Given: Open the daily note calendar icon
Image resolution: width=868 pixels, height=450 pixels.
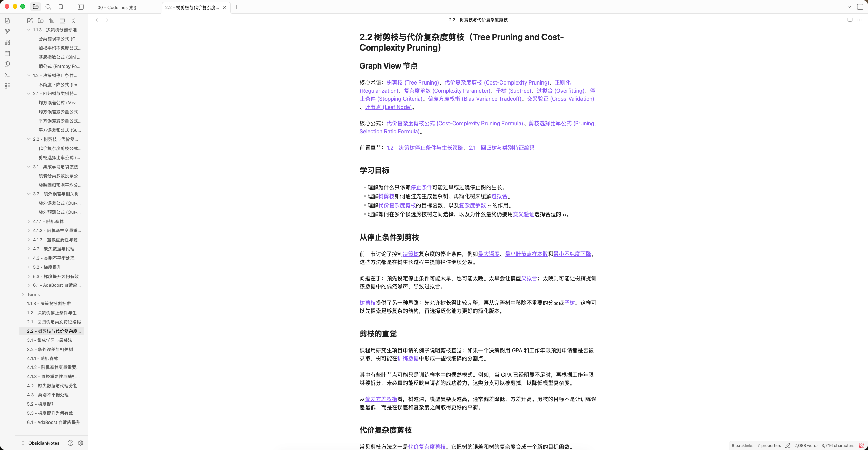Looking at the screenshot, I should click(x=7, y=53).
